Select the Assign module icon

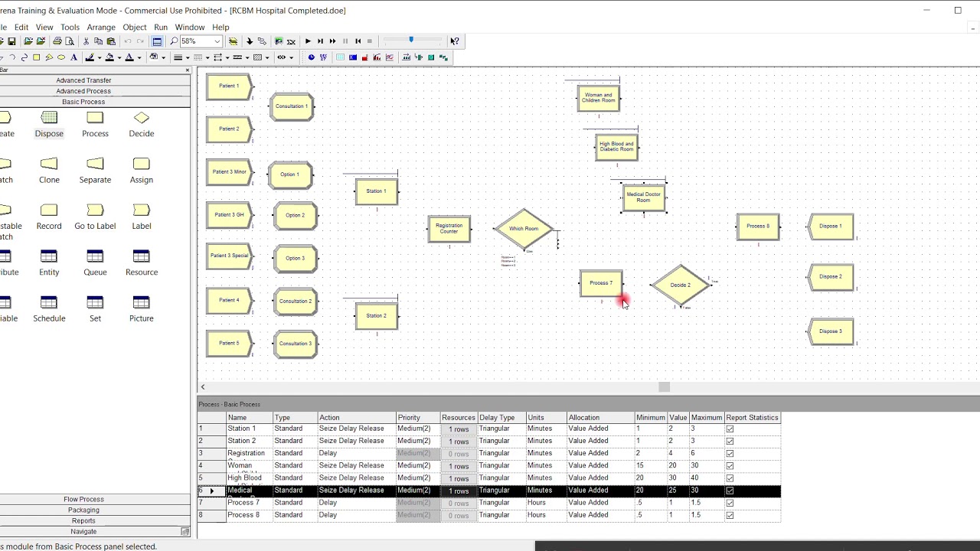tap(141, 164)
